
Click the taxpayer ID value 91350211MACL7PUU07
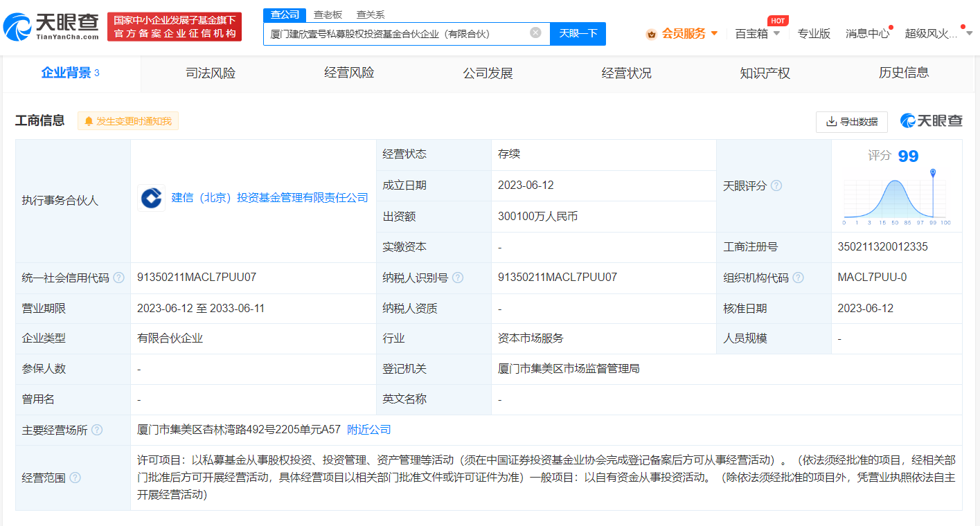click(x=558, y=278)
